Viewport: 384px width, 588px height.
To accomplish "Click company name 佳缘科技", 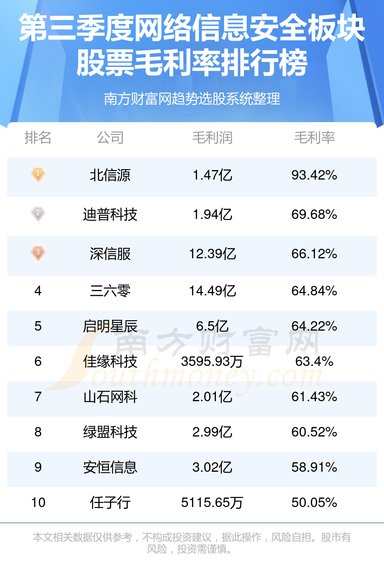I will [110, 361].
